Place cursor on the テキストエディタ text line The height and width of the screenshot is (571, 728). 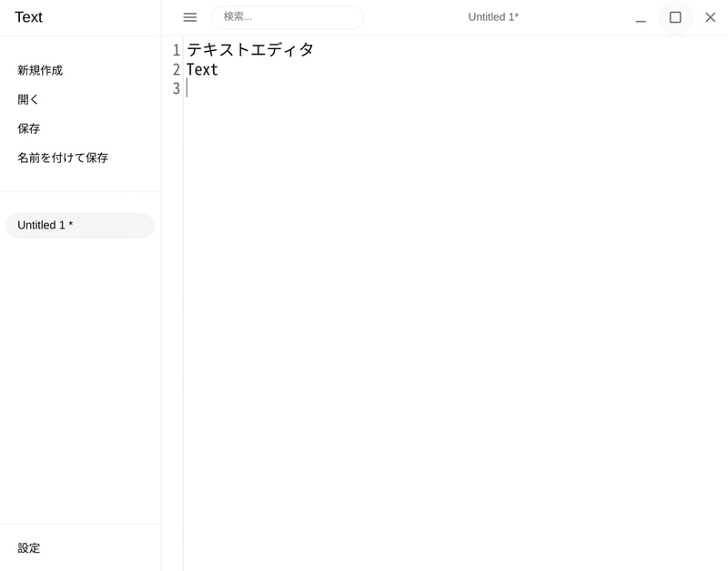coord(250,50)
